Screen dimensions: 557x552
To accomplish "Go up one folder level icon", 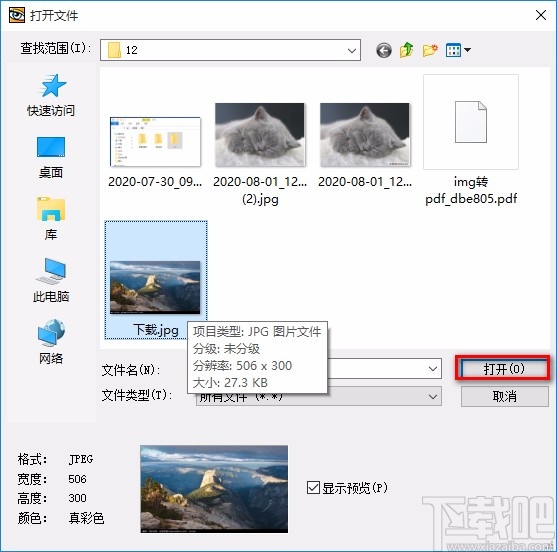I will click(x=407, y=50).
